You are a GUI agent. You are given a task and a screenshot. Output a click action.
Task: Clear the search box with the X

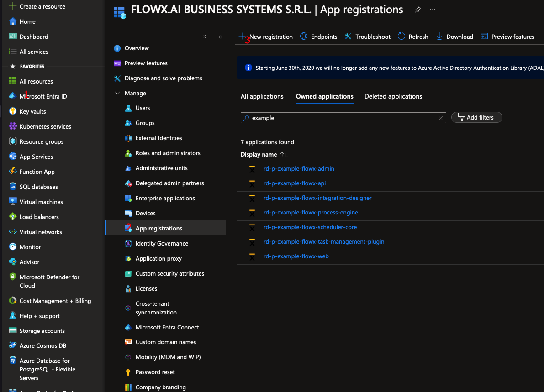click(x=441, y=118)
